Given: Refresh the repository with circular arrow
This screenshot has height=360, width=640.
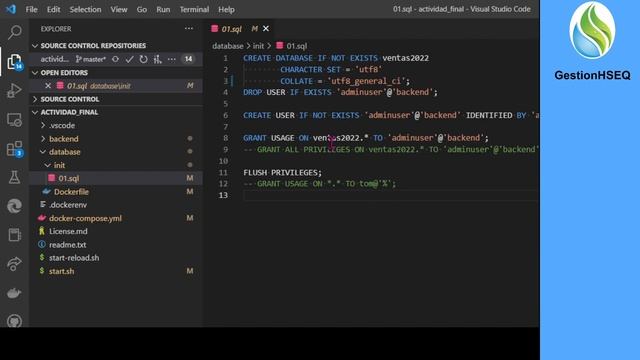Looking at the screenshot, I should 143,59.
